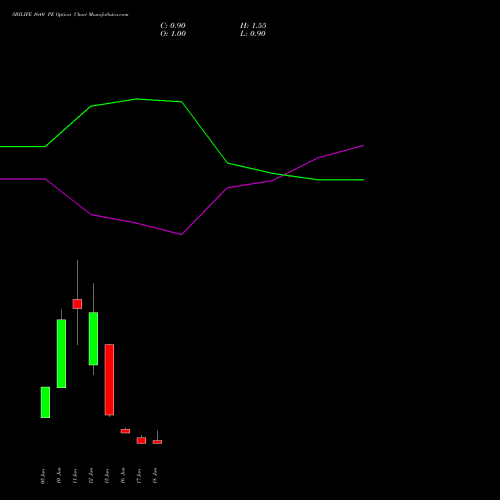500x500 pixels.
Task: Click the 10 Jun date label
Action: coord(59,476)
